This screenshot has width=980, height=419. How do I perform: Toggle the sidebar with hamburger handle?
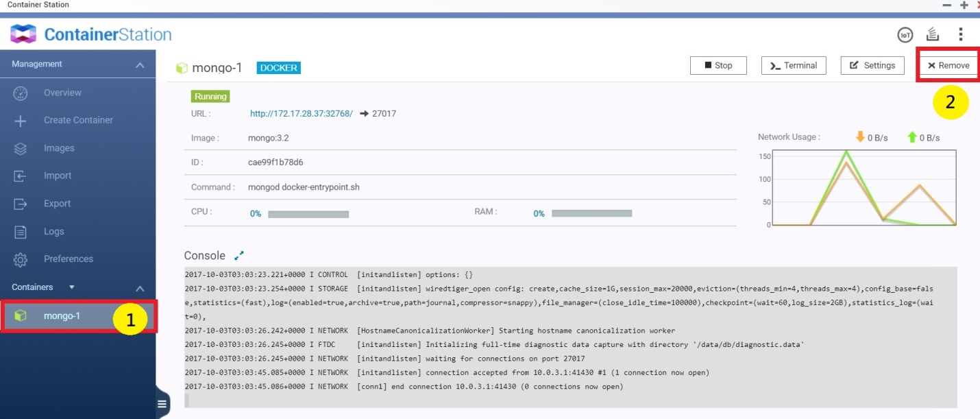pos(162,404)
